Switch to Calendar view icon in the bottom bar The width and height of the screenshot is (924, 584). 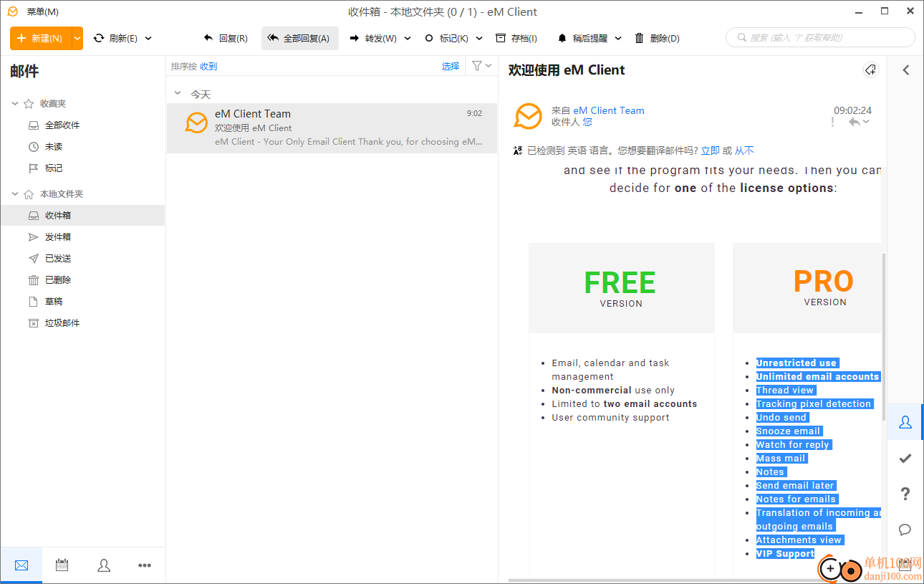coord(62,566)
